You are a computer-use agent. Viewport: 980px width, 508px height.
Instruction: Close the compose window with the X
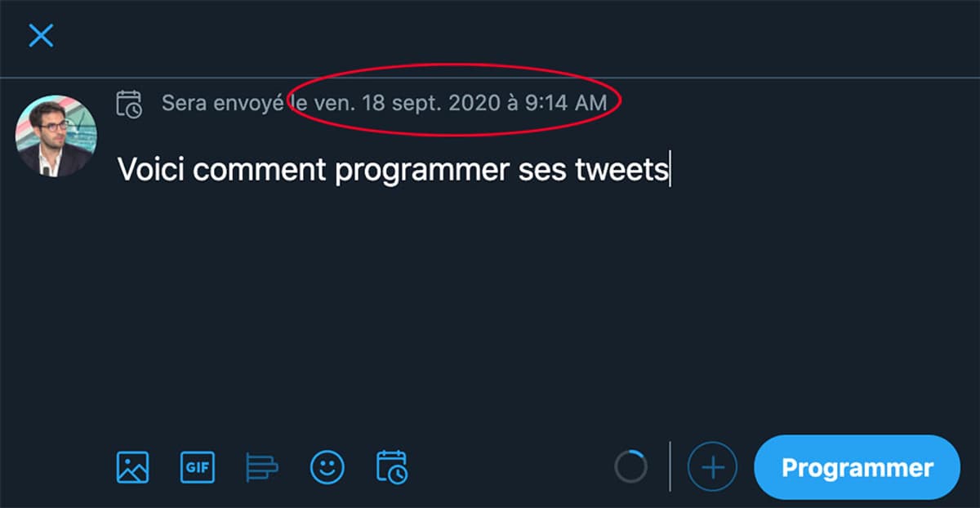coord(41,35)
